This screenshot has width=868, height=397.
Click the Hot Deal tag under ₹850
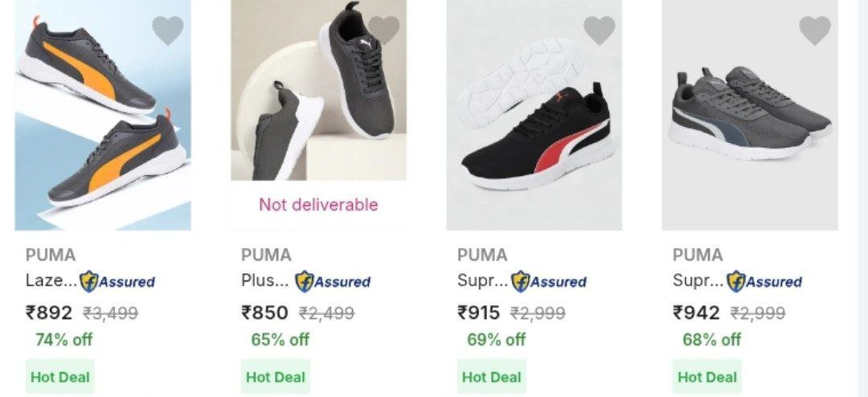click(x=276, y=376)
